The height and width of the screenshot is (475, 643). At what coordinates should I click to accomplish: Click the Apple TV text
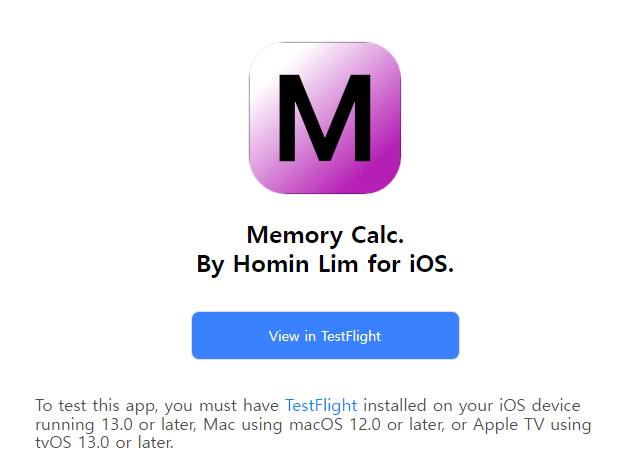click(x=508, y=425)
